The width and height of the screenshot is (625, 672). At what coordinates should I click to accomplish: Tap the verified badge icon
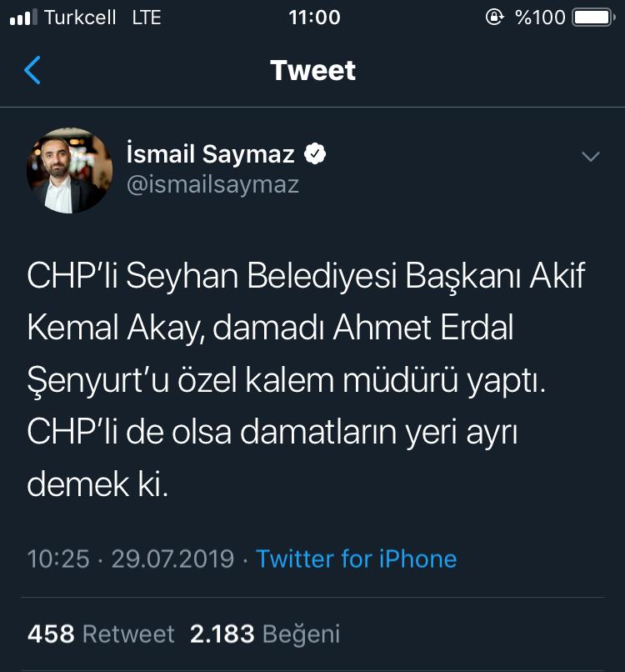pos(316,153)
